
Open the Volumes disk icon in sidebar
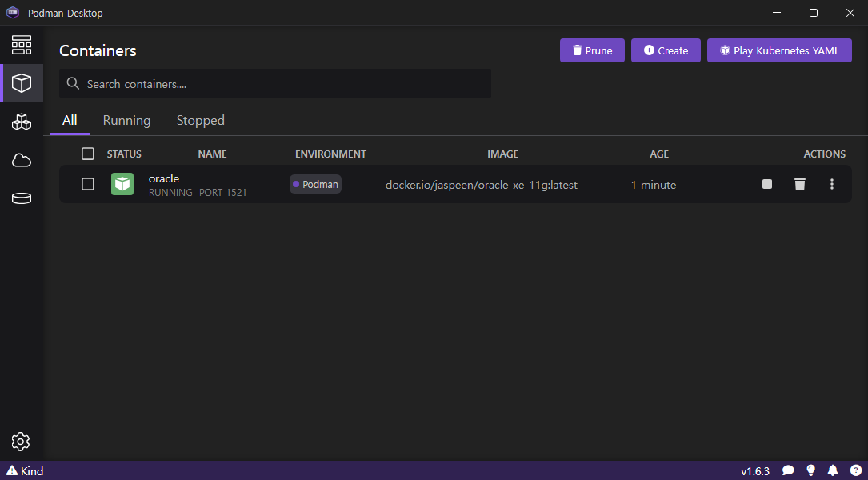[22, 198]
